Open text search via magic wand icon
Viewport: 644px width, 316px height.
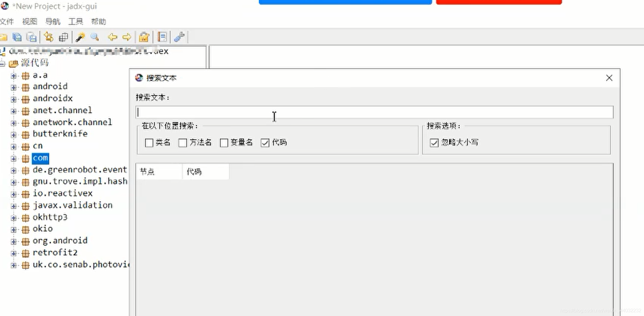(80, 37)
